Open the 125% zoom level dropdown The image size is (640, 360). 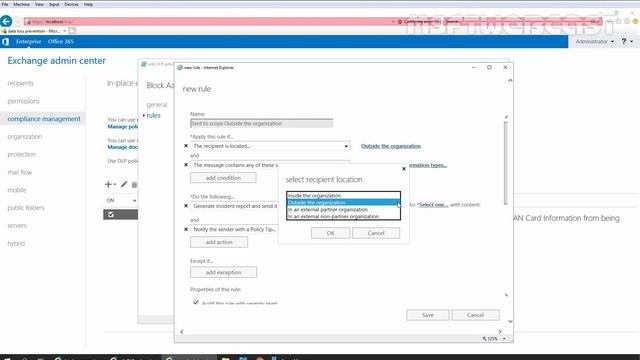click(x=504, y=339)
